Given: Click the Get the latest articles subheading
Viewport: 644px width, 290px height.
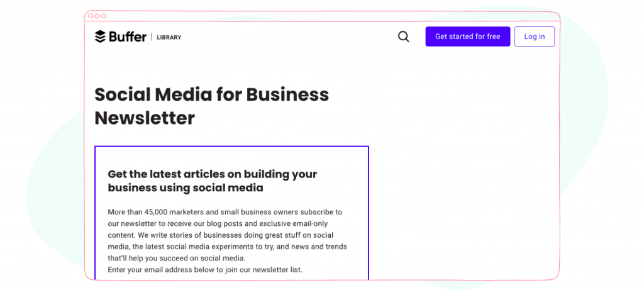Looking at the screenshot, I should click(x=213, y=181).
